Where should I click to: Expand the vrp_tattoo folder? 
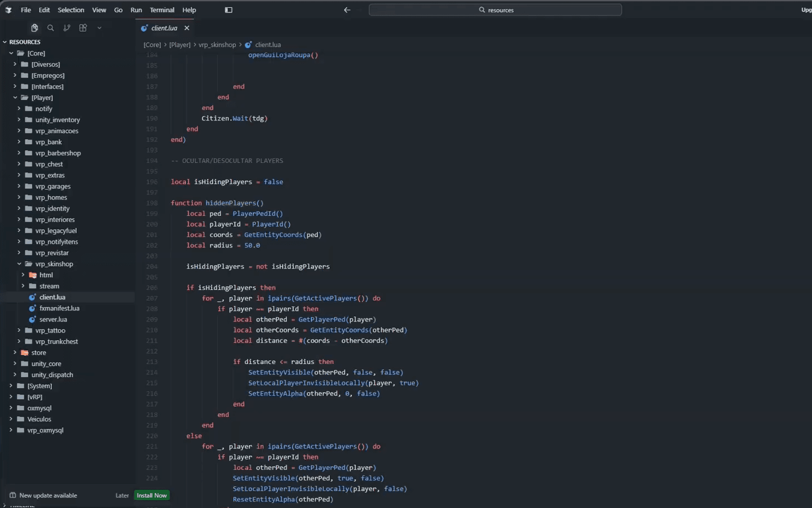click(67, 330)
